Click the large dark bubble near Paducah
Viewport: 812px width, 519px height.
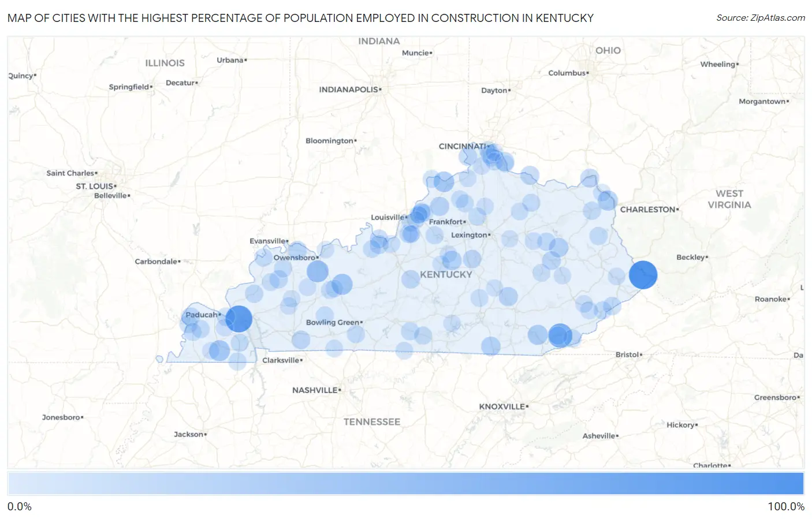click(x=239, y=319)
